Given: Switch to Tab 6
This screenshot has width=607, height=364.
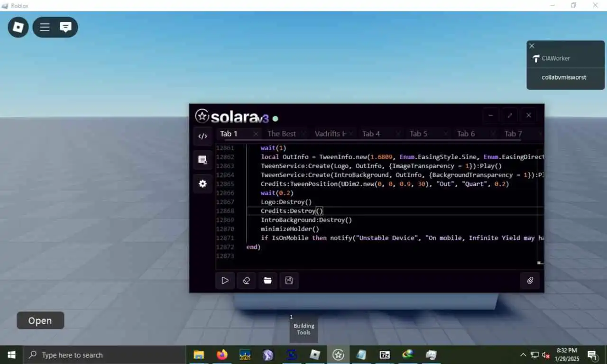Looking at the screenshot, I should coord(466,134).
